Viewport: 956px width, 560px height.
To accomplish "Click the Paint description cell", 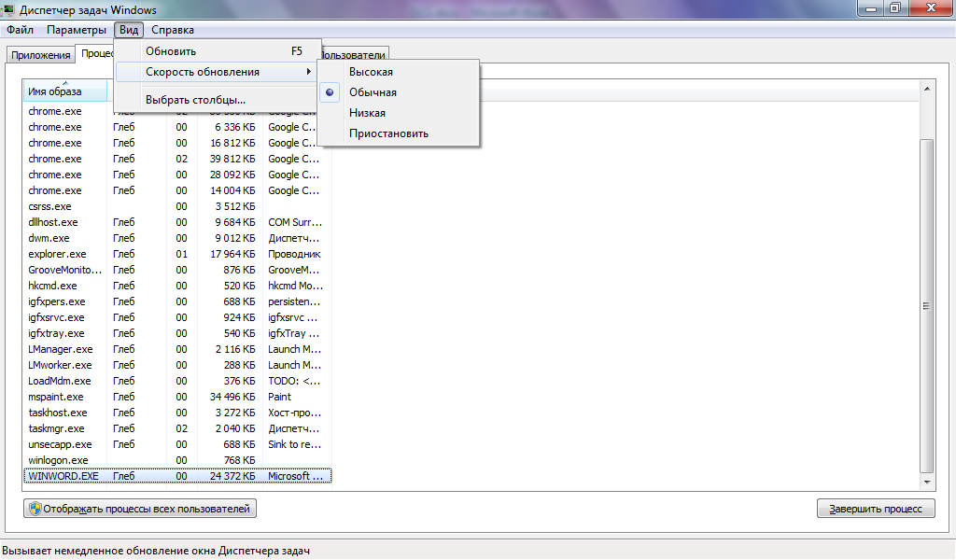I will point(280,397).
